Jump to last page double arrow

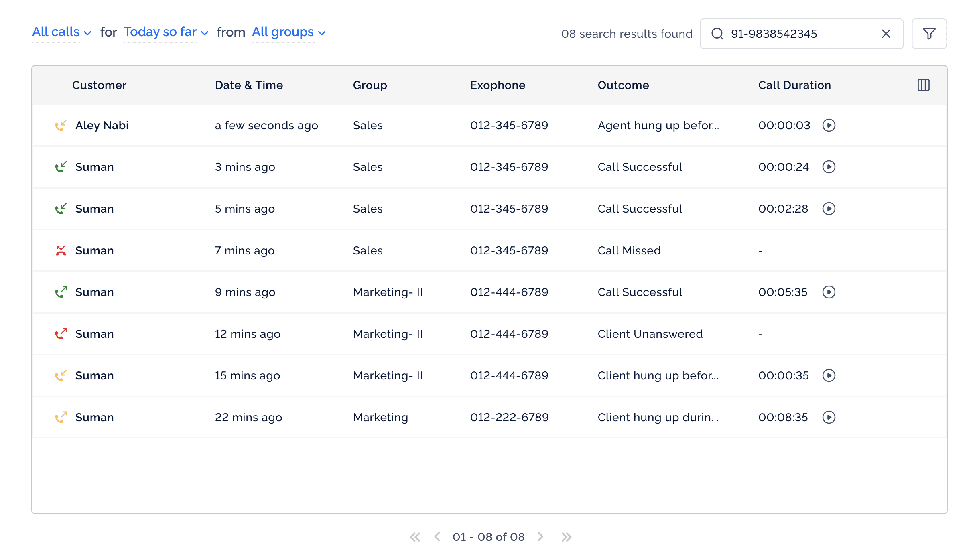(566, 537)
